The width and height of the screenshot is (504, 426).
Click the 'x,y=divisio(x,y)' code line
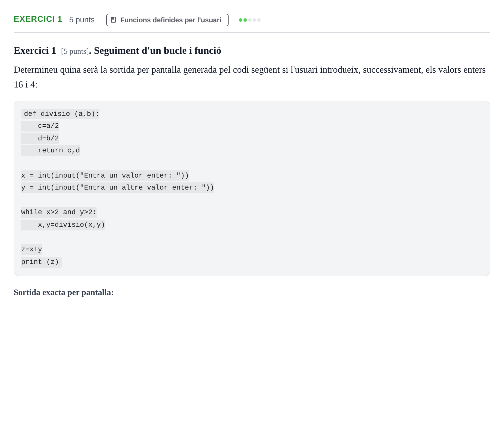coord(63,225)
